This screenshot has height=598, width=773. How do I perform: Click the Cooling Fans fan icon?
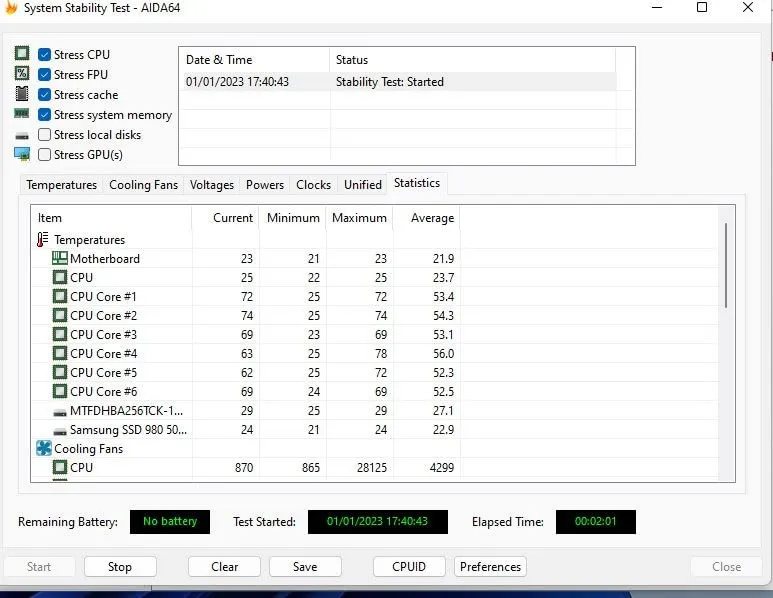coord(44,448)
